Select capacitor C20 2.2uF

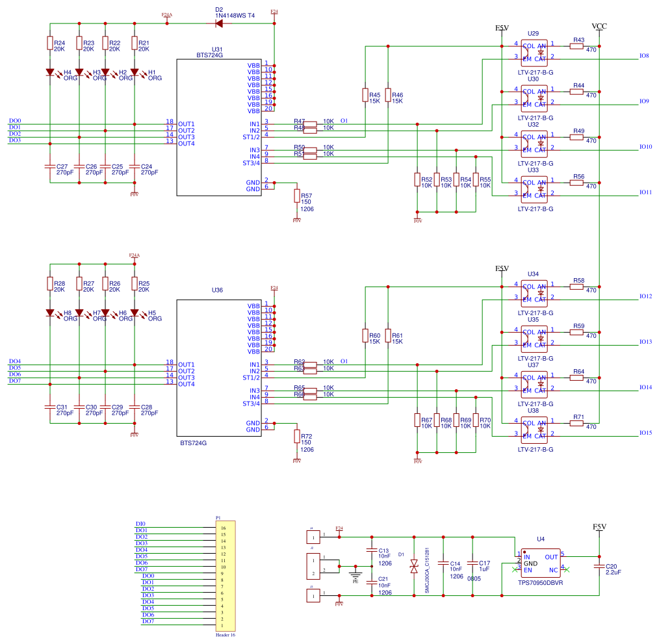click(599, 566)
